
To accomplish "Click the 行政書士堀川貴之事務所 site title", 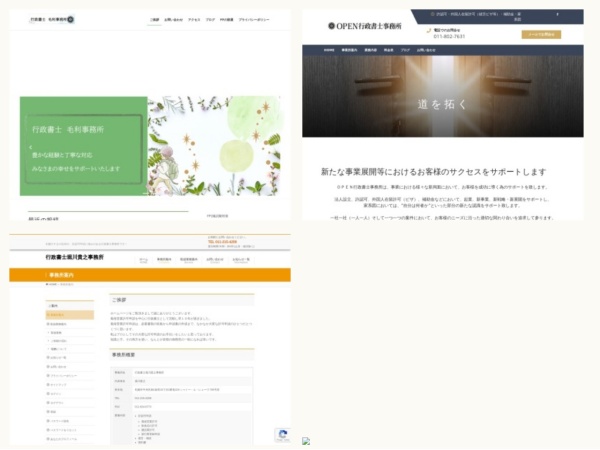I will pyautogui.click(x=75, y=257).
